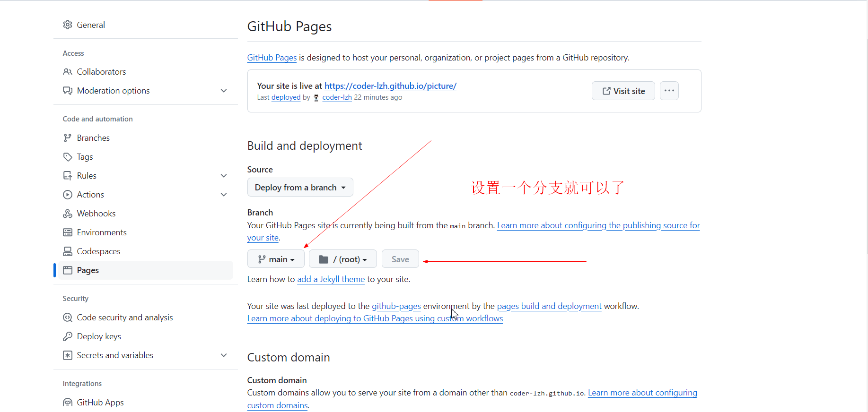This screenshot has width=868, height=412.
Task: Expand Secrets and variables chevron
Action: 224,355
